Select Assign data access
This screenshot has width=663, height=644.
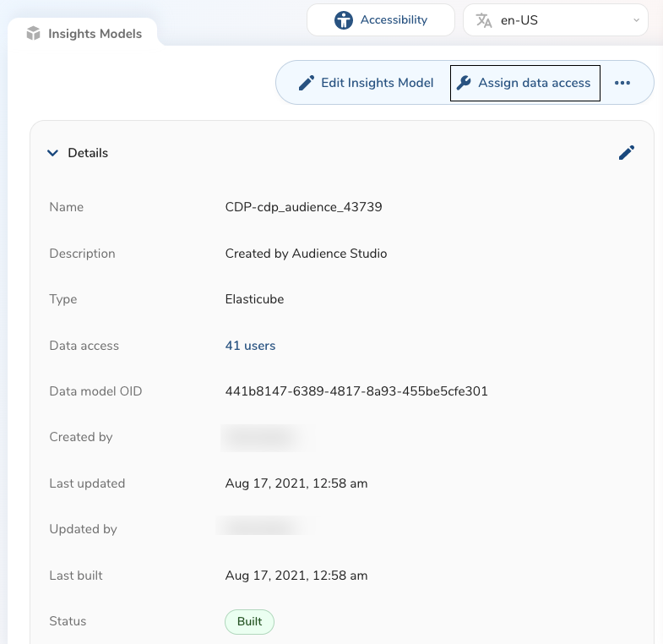(x=524, y=83)
